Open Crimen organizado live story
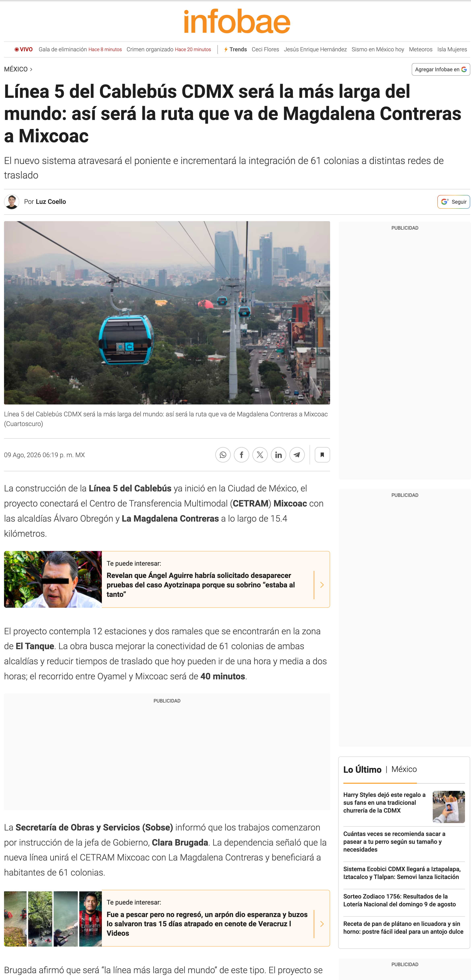 pos(168,50)
